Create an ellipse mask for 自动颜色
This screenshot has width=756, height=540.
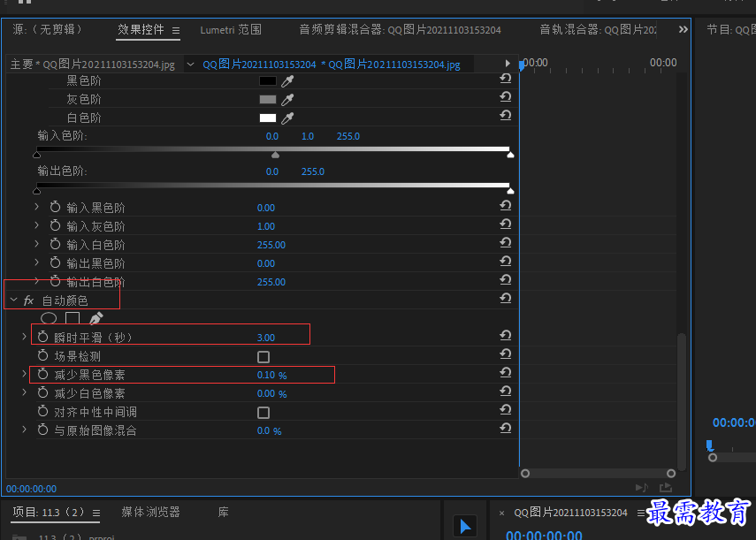tap(49, 318)
